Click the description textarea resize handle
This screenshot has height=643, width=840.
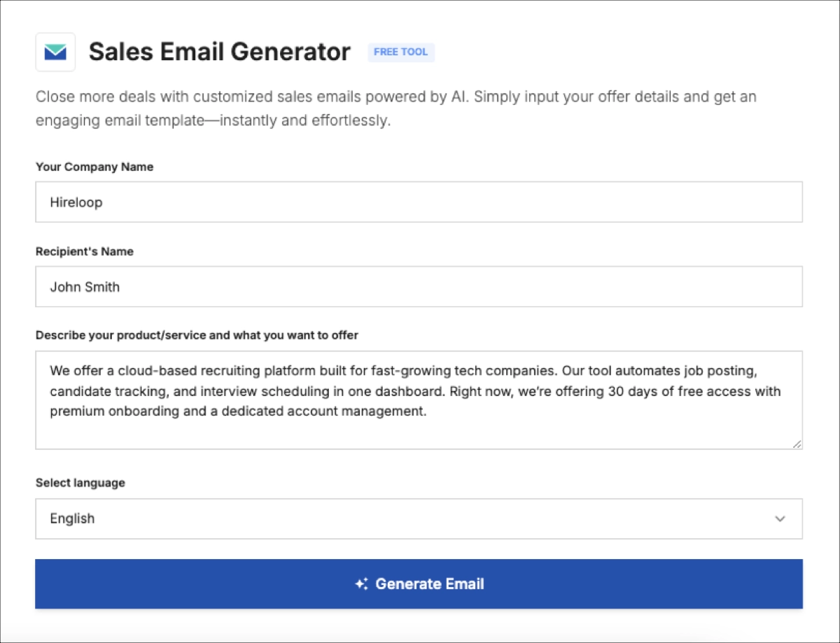click(797, 444)
